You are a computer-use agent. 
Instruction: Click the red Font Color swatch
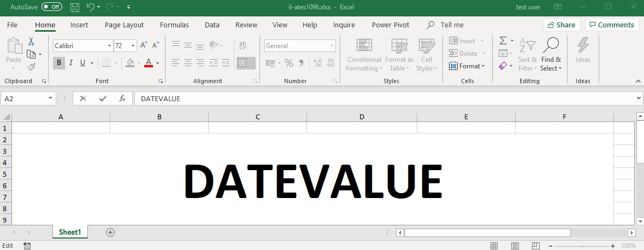coord(148,63)
